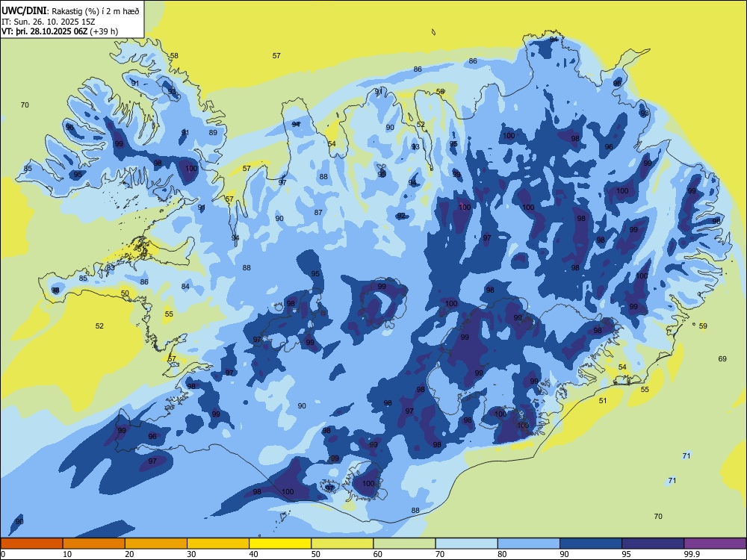Select the humidity value 89 on the map

click(x=213, y=132)
